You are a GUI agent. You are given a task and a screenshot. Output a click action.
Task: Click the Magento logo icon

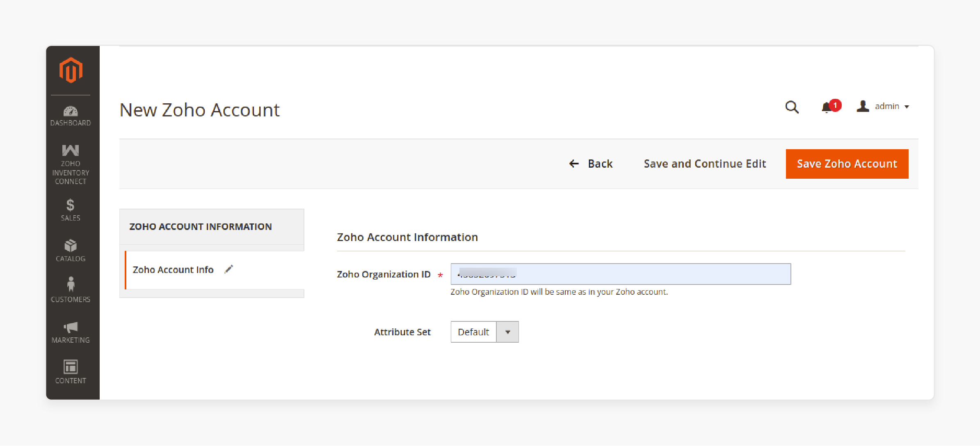(x=71, y=70)
